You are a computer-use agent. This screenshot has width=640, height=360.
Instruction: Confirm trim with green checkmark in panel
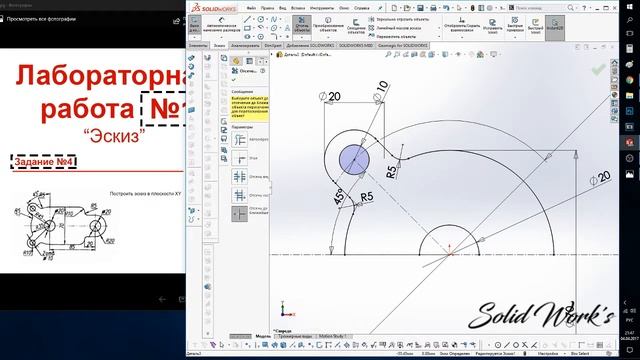coord(234,80)
